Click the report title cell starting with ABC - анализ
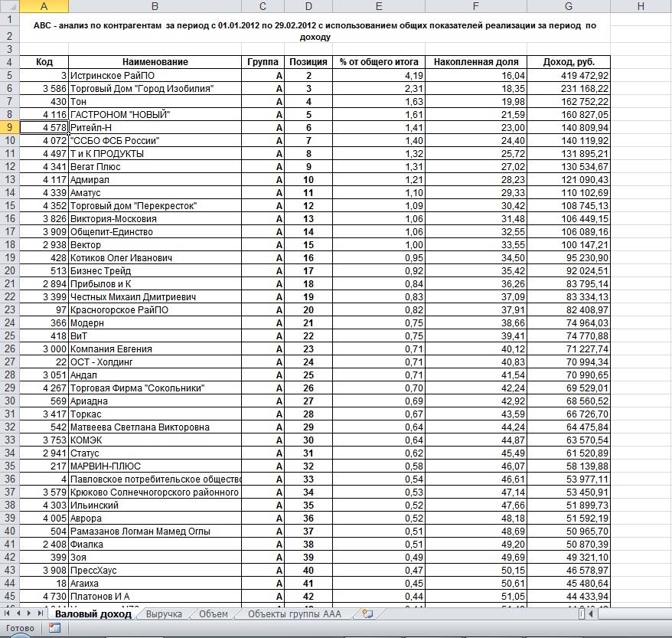The width and height of the screenshot is (672, 638). (x=315, y=31)
